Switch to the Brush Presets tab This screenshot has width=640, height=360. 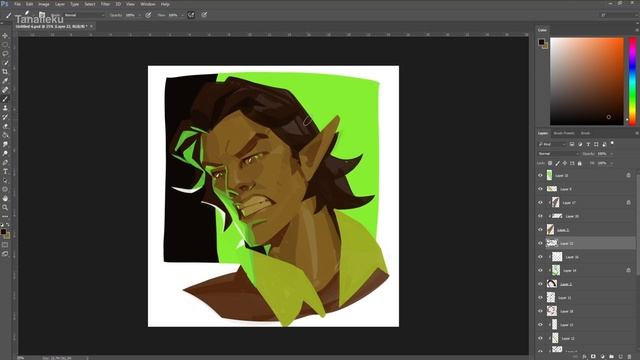pos(564,133)
